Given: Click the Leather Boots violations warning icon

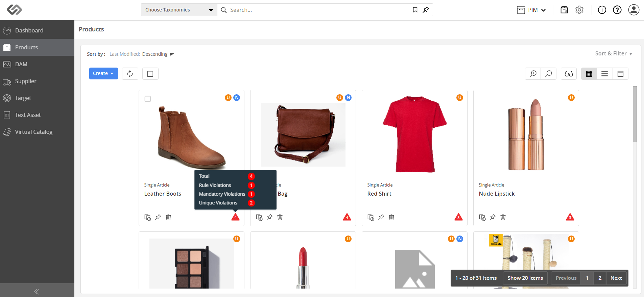Looking at the screenshot, I should (x=235, y=217).
